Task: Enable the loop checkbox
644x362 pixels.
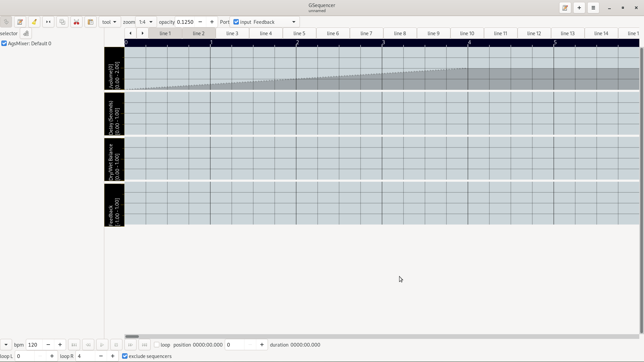Action: tap(156, 345)
